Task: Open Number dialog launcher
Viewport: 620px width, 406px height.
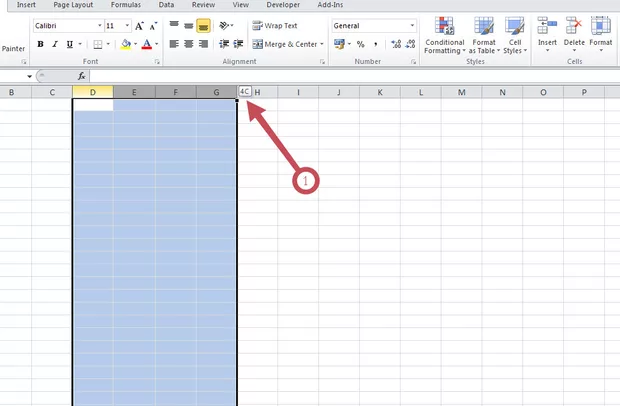Action: tap(413, 62)
